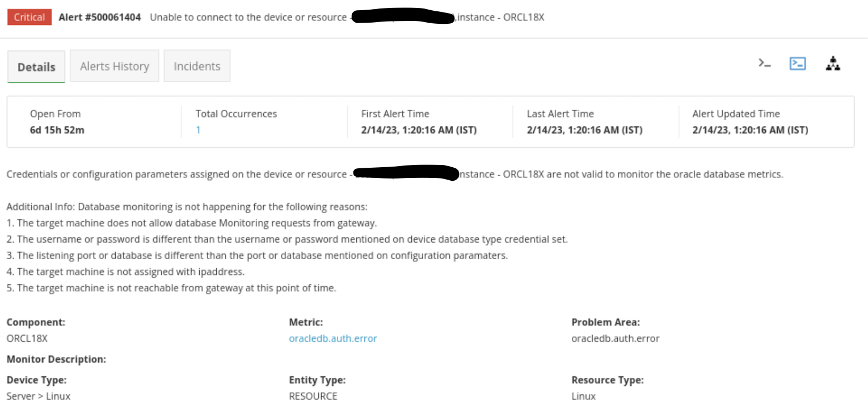Select the Entity Type value RESOURCE

(313, 396)
